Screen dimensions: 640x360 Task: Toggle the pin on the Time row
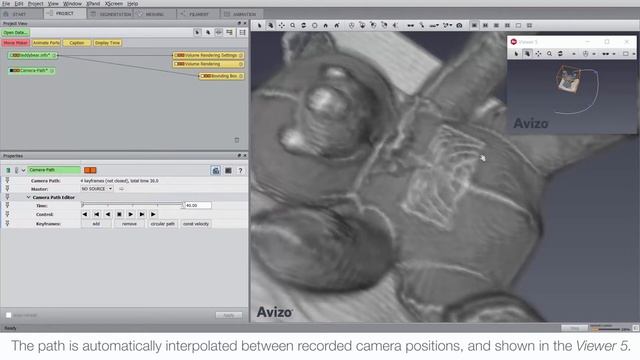[7, 205]
